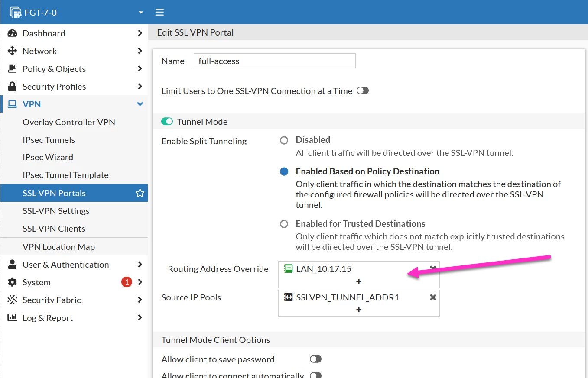Expand the Security Profiles chevron
The image size is (588, 378).
(x=140, y=87)
